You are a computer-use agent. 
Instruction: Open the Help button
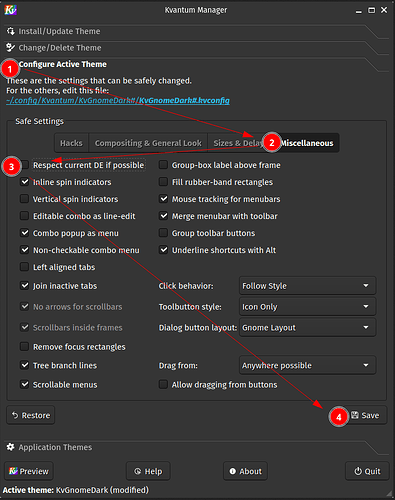(148, 471)
